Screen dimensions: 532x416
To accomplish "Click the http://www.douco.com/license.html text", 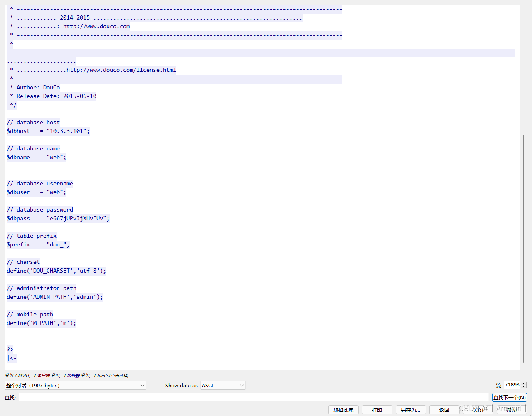I will (x=121, y=70).
